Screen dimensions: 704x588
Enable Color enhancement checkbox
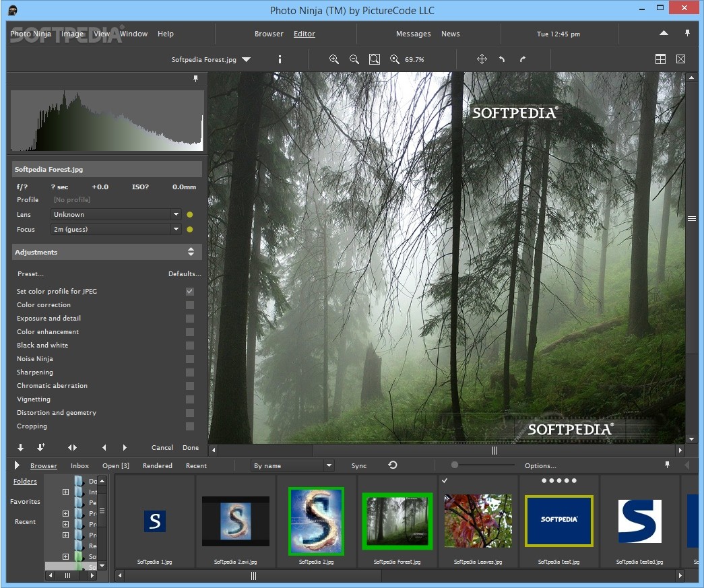coord(190,331)
